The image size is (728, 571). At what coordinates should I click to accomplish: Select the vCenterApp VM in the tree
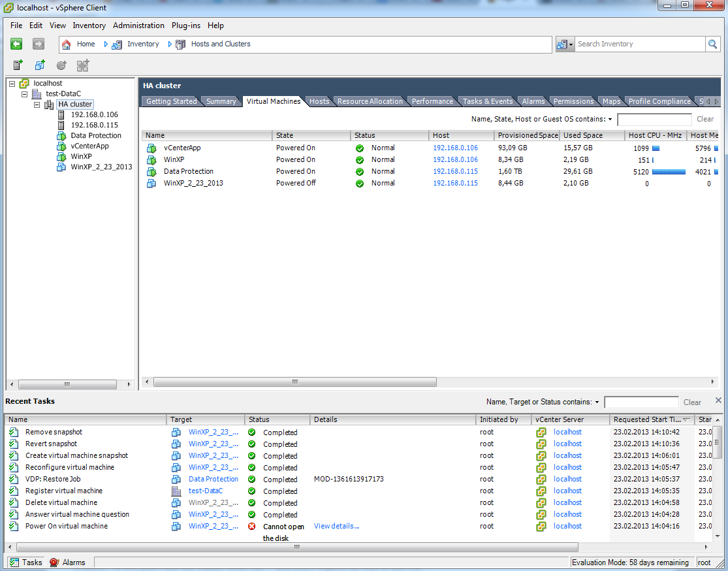[x=89, y=146]
